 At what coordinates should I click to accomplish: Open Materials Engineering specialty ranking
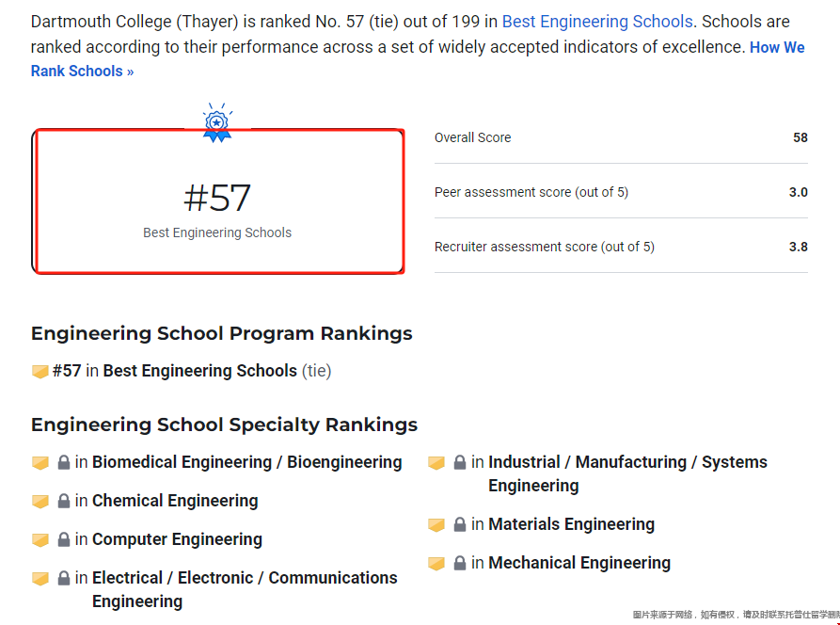coord(572,523)
